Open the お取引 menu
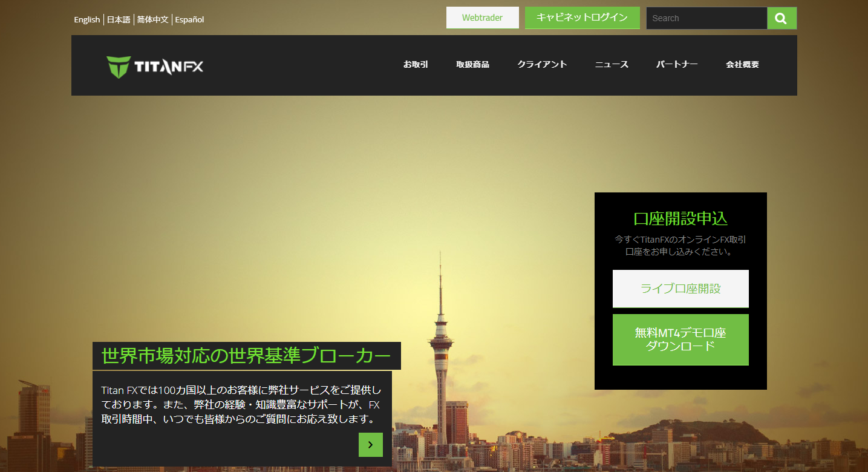868x472 pixels. (416, 64)
